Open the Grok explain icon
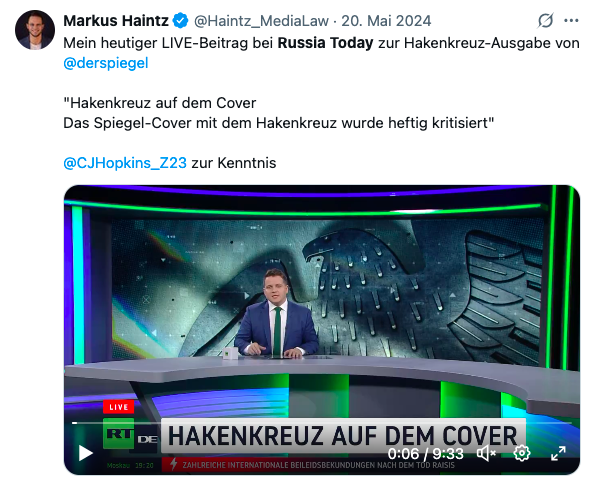Viewport: 597px width, 479px height. pyautogui.click(x=545, y=20)
